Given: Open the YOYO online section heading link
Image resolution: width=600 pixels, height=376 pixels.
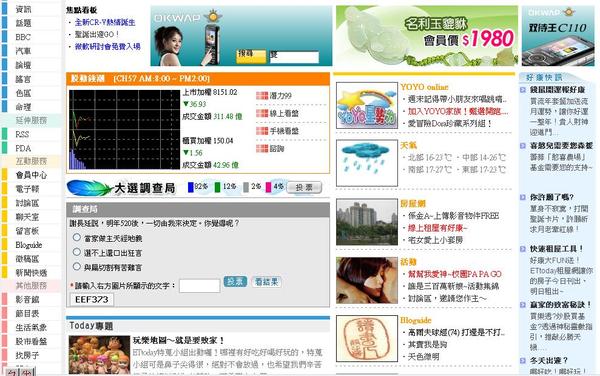Looking at the screenshot, I should click(x=424, y=87).
